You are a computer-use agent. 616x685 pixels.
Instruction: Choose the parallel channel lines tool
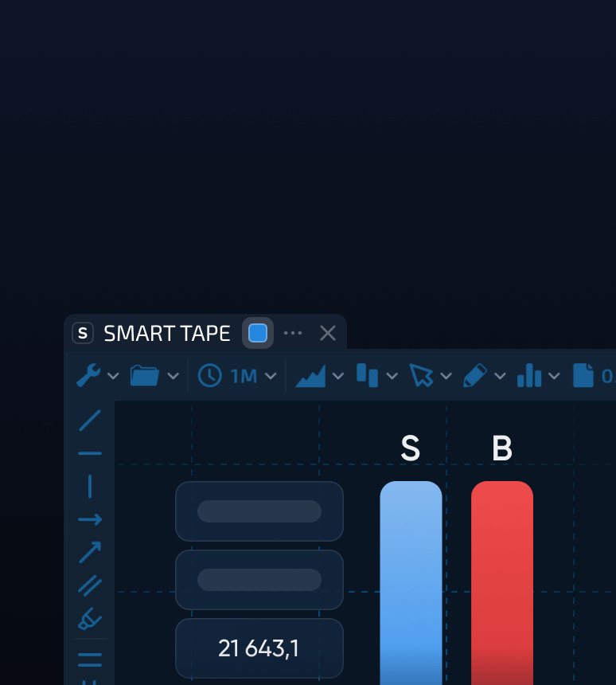tap(90, 585)
